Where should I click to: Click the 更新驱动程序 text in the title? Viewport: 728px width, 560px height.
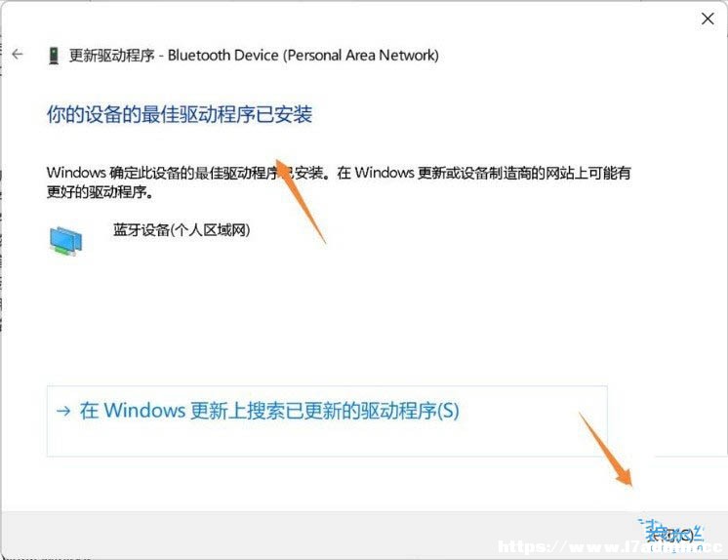(111, 56)
